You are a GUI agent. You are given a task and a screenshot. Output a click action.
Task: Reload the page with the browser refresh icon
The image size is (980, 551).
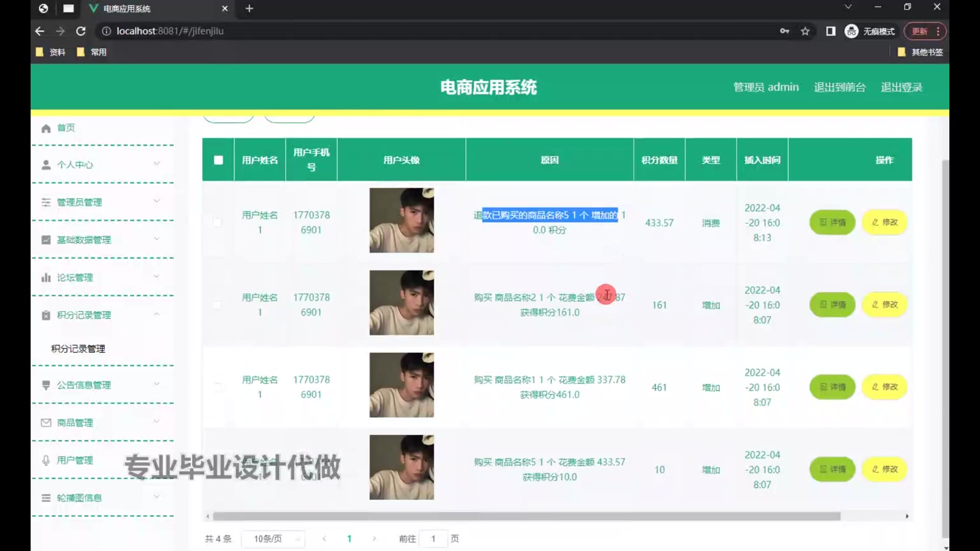tap(81, 31)
